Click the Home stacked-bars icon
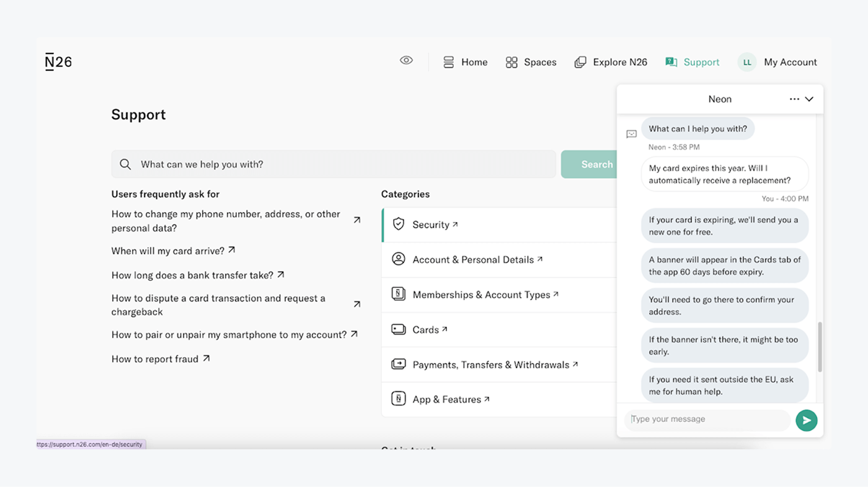Screen dimensions: 868x487 448,62
